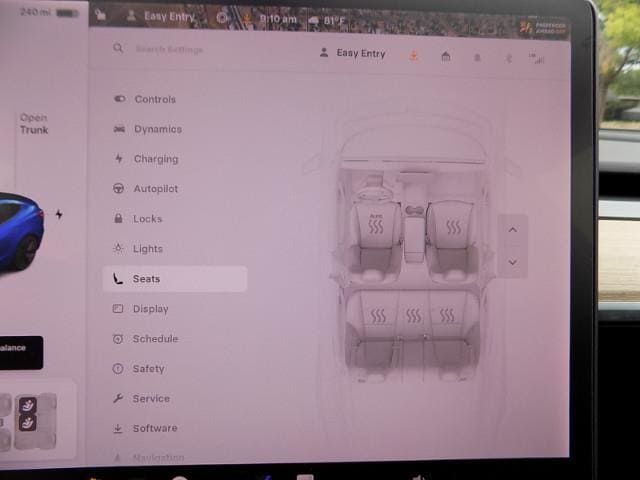Tap the HomeLink garage icon
Screen dimensions: 640x480
[445, 56]
